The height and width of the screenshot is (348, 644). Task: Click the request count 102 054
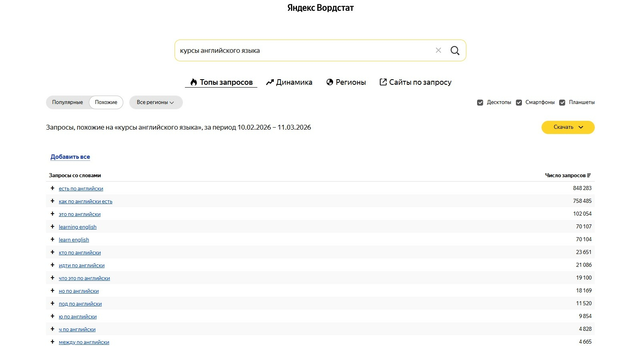(582, 214)
